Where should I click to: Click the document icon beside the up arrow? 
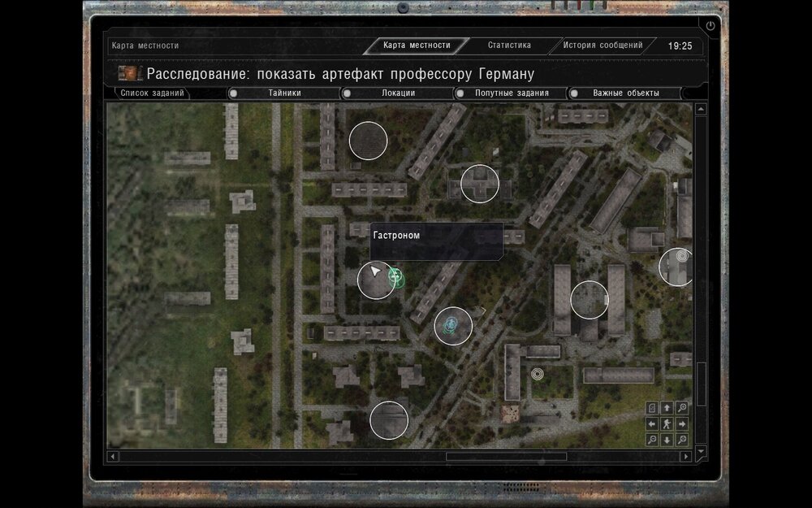[x=652, y=408]
